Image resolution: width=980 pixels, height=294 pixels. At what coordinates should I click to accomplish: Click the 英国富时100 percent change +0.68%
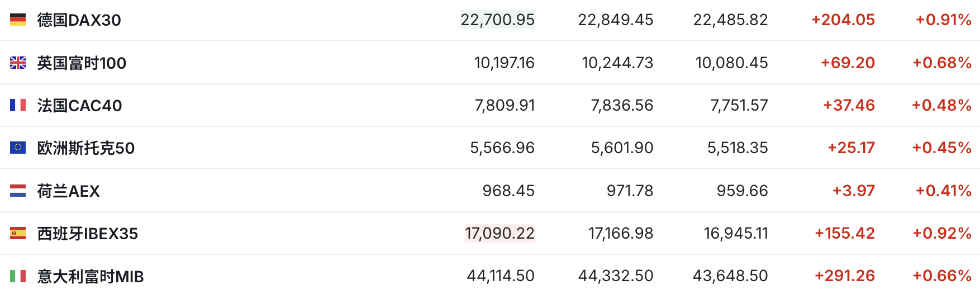tap(941, 63)
